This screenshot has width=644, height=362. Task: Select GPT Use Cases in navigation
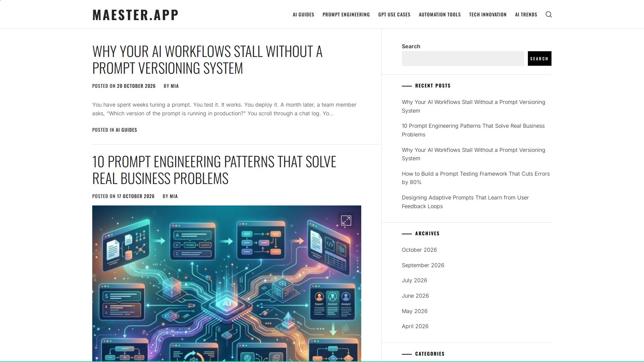click(394, 14)
